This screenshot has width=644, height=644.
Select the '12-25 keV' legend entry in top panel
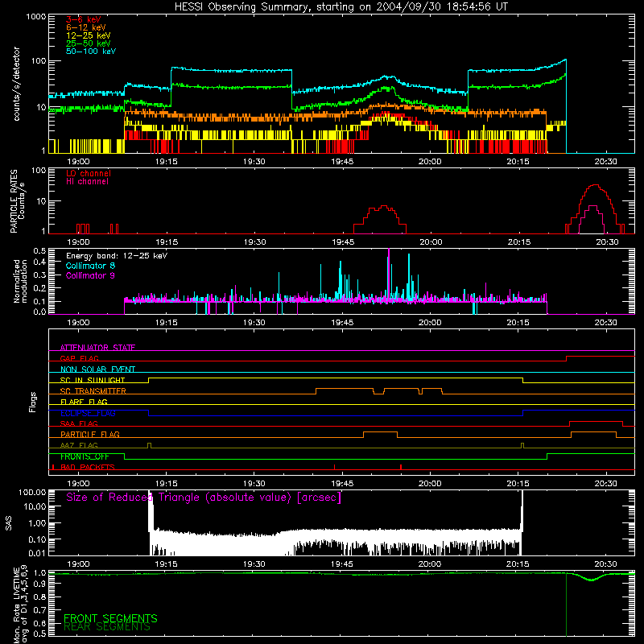coord(89,35)
